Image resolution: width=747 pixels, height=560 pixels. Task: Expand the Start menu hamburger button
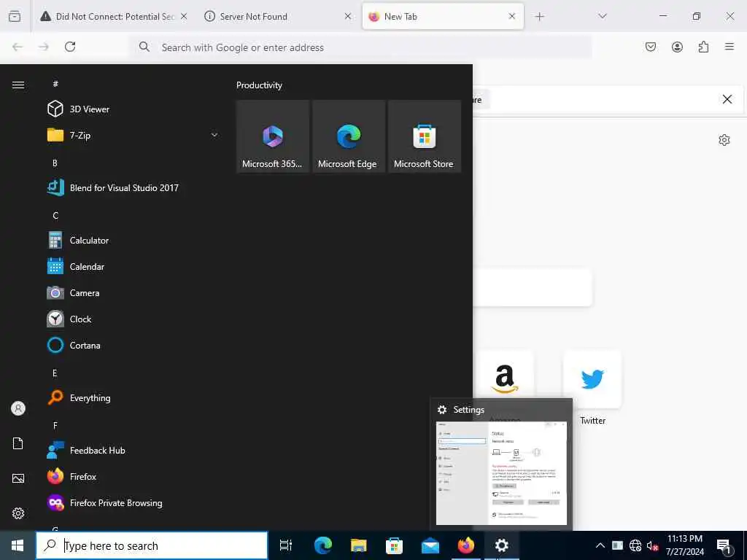[18, 85]
